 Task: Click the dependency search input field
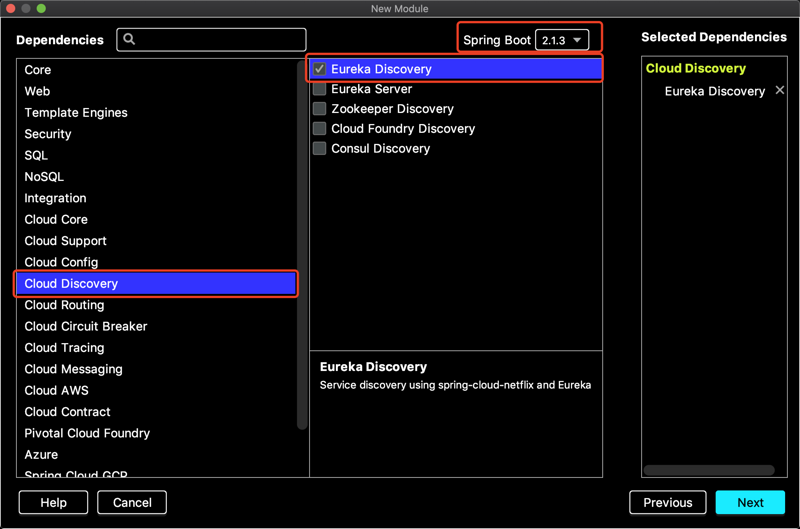pos(222,39)
